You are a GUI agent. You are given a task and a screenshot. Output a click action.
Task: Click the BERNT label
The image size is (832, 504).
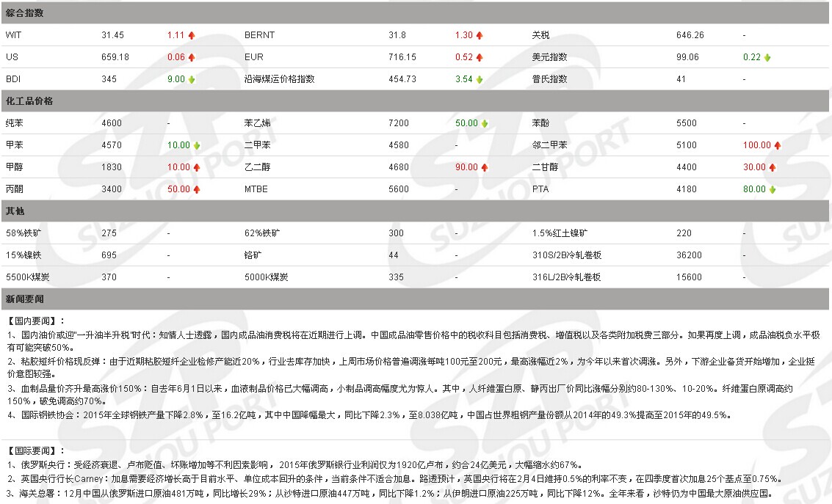tap(259, 35)
